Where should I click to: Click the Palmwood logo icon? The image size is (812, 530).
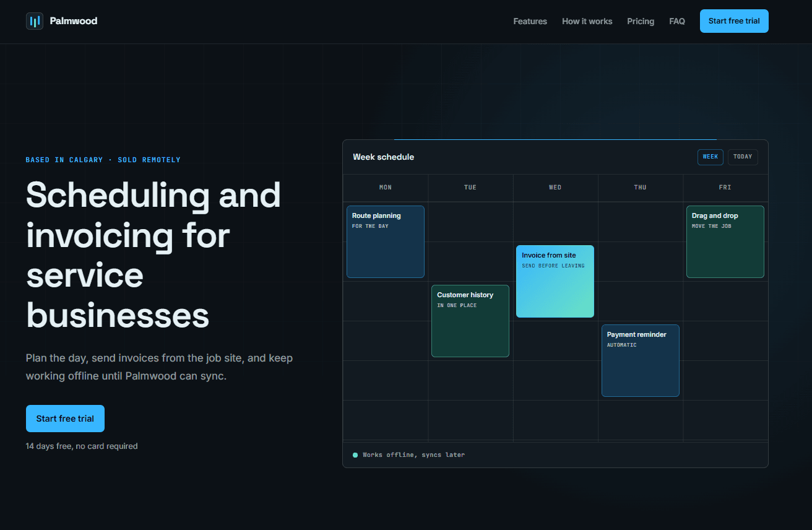coord(35,21)
